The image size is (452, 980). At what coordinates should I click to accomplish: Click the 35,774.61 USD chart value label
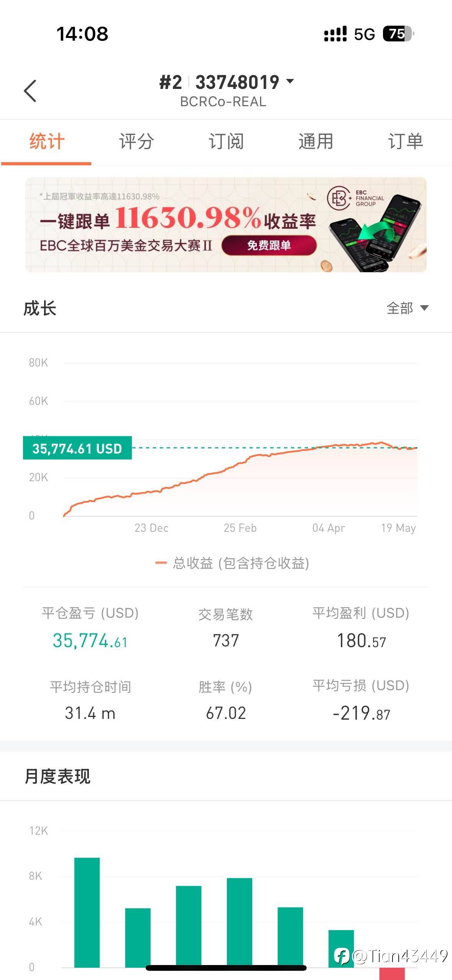click(77, 448)
